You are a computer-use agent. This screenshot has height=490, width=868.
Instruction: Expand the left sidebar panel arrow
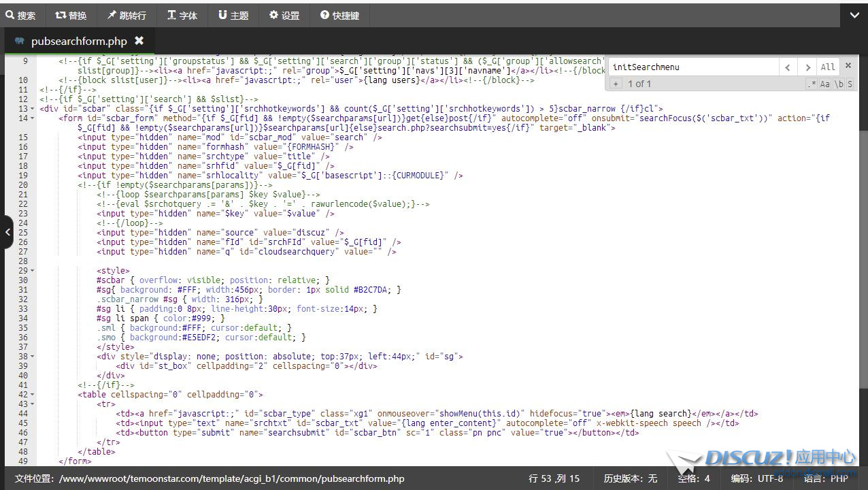(7, 232)
